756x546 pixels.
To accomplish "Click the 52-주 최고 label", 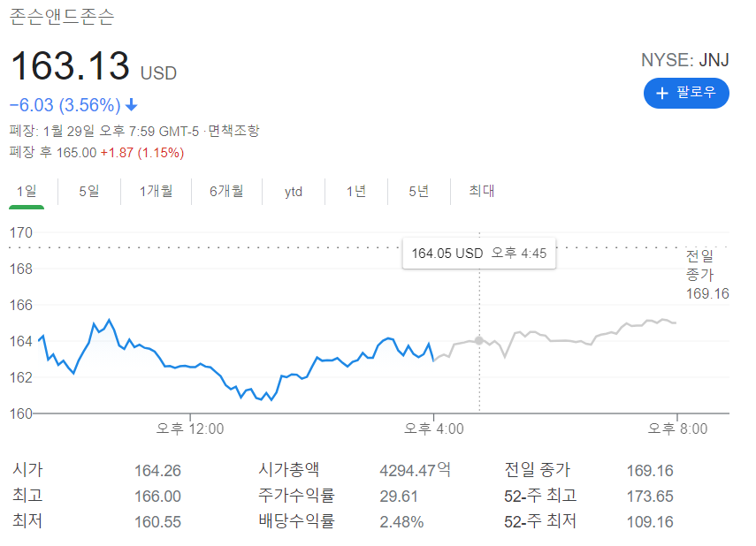I will click(x=540, y=496).
